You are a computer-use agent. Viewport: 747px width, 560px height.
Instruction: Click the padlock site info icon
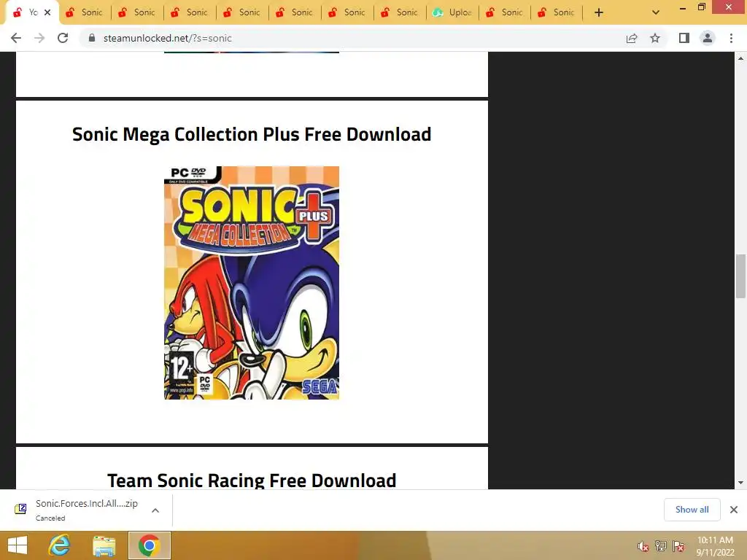pyautogui.click(x=92, y=38)
